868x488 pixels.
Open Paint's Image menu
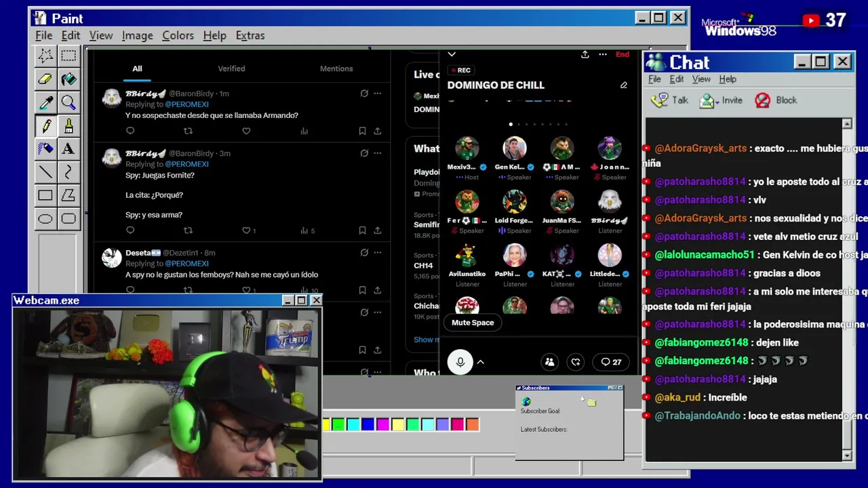(x=137, y=35)
